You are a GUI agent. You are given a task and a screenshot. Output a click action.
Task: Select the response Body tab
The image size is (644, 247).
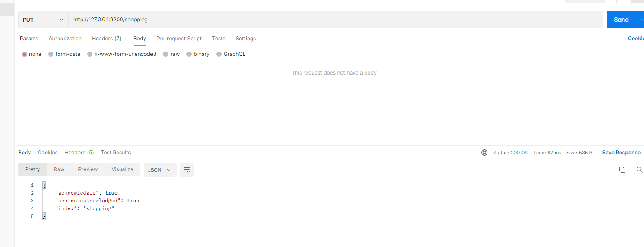tap(24, 153)
